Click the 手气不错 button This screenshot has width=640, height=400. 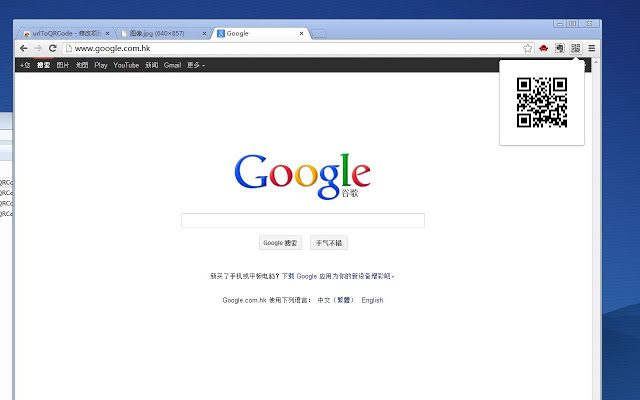click(x=329, y=243)
